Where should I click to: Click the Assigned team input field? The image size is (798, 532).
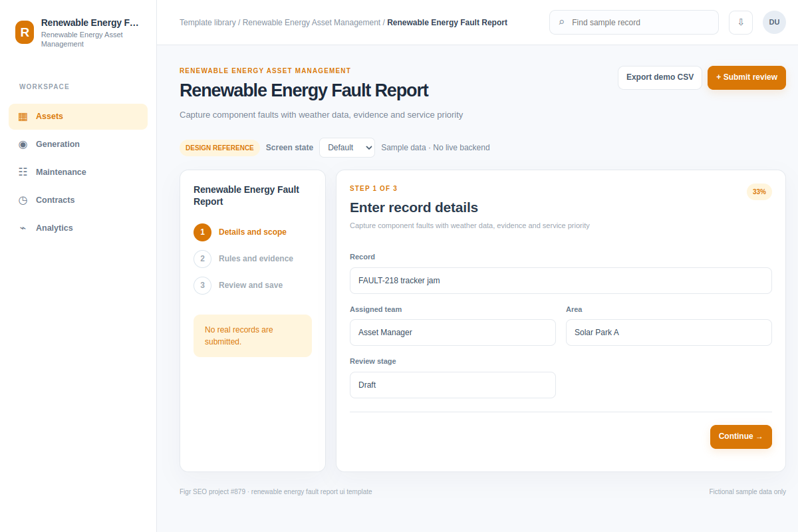pyautogui.click(x=453, y=332)
